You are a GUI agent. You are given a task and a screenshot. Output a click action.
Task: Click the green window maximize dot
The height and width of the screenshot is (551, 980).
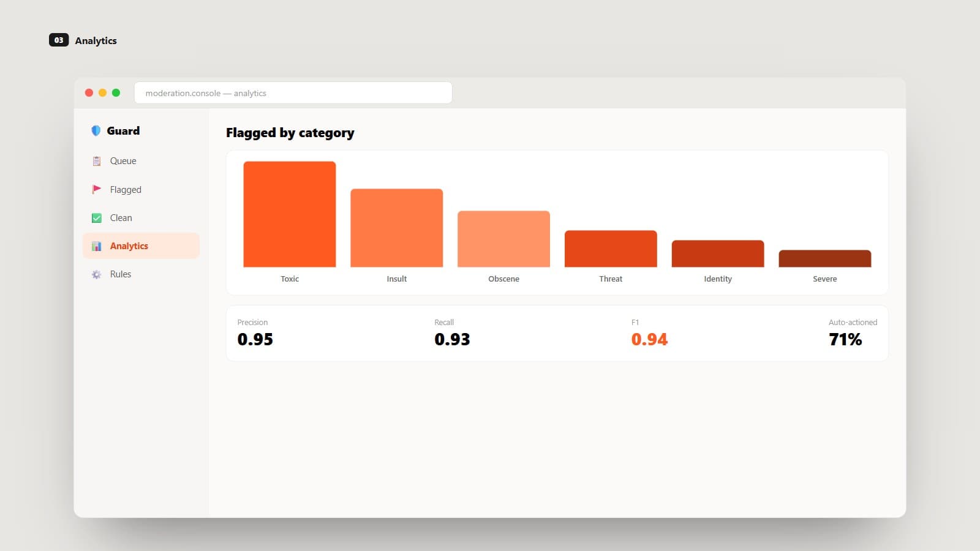[x=116, y=92]
